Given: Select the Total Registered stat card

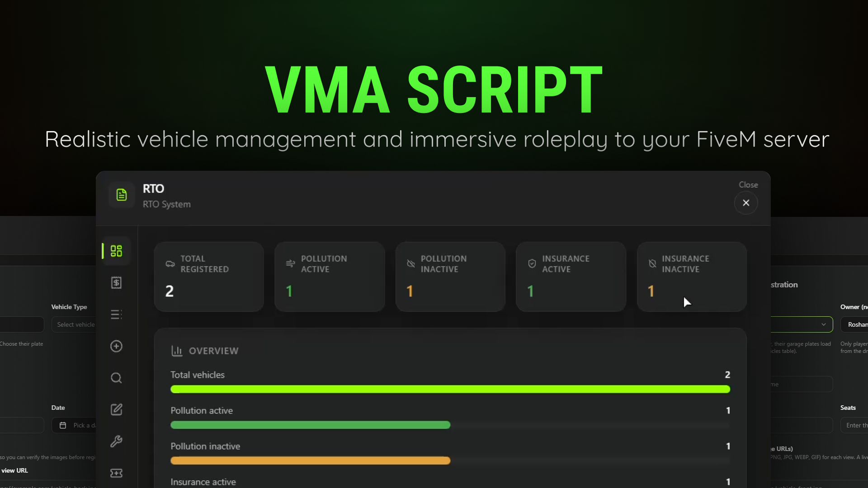Looking at the screenshot, I should pos(209,277).
